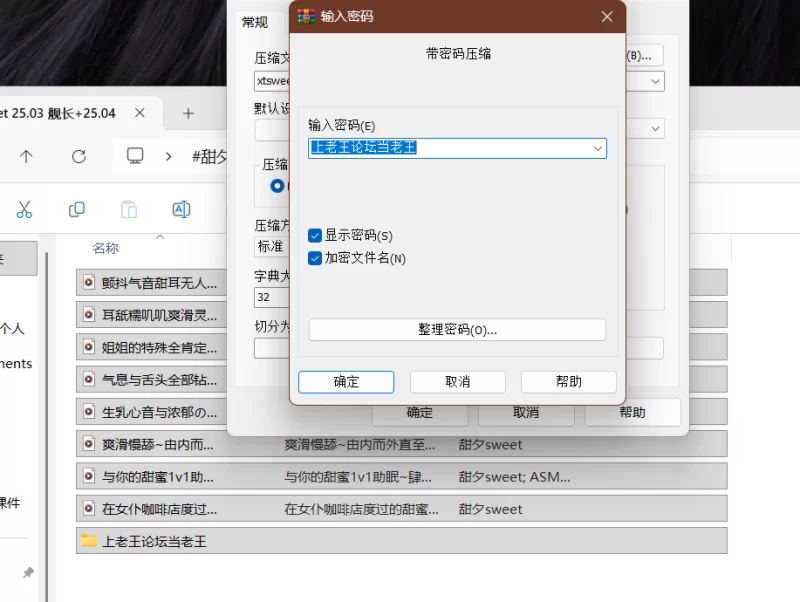
Task: Open new tab with plus icon
Action: pos(188,113)
